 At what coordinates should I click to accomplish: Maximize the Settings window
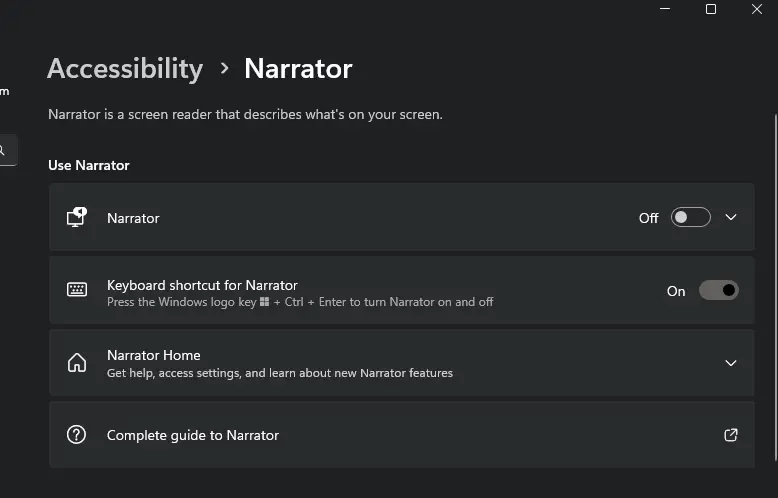point(711,9)
